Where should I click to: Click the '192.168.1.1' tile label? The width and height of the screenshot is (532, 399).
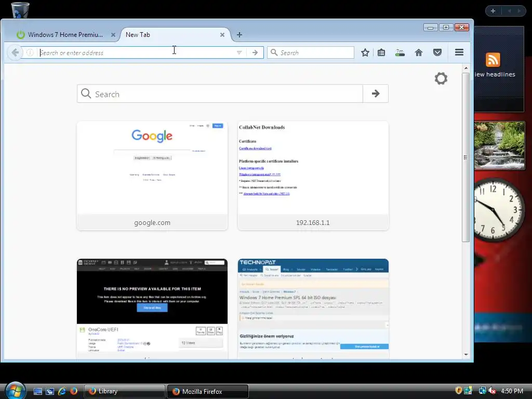point(313,222)
